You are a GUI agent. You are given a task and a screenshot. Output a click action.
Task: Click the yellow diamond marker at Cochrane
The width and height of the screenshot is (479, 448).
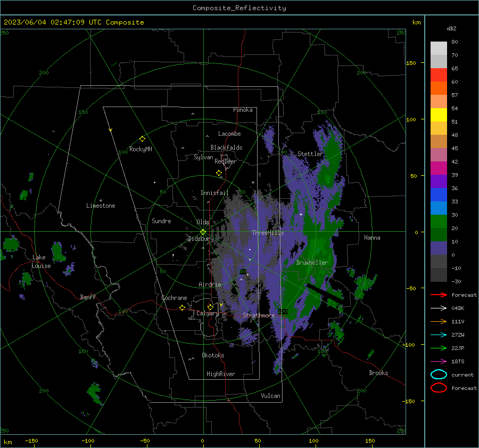point(182,307)
